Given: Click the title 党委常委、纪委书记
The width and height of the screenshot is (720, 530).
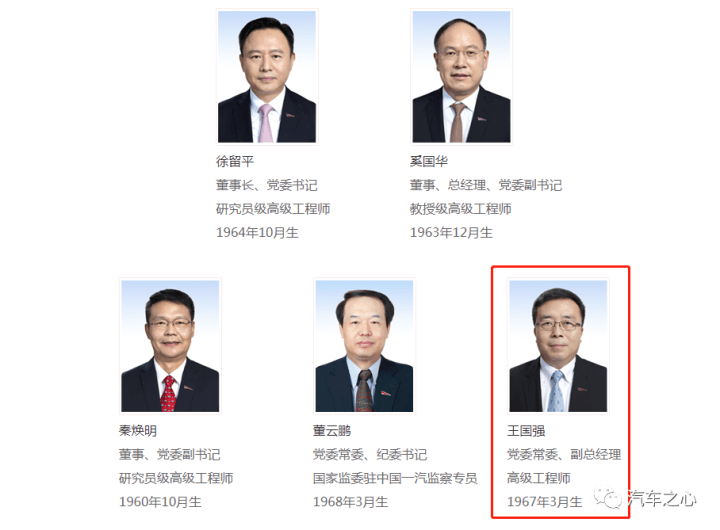Looking at the screenshot, I should pos(370,455).
